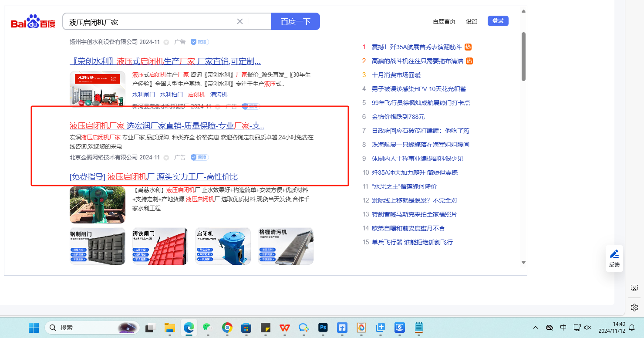Open Google Chrome from the taskbar
Image resolution: width=644 pixels, height=338 pixels.
[x=227, y=328]
